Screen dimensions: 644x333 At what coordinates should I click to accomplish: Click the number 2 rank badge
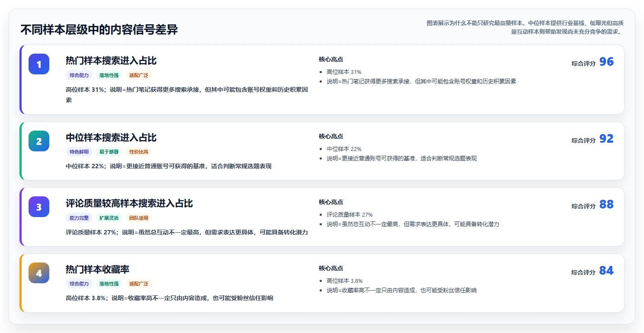(39, 141)
